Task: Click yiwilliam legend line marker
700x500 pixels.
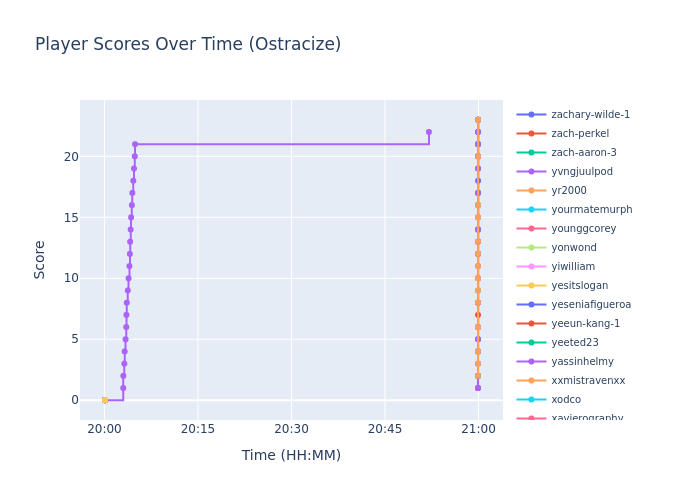Action: (531, 267)
